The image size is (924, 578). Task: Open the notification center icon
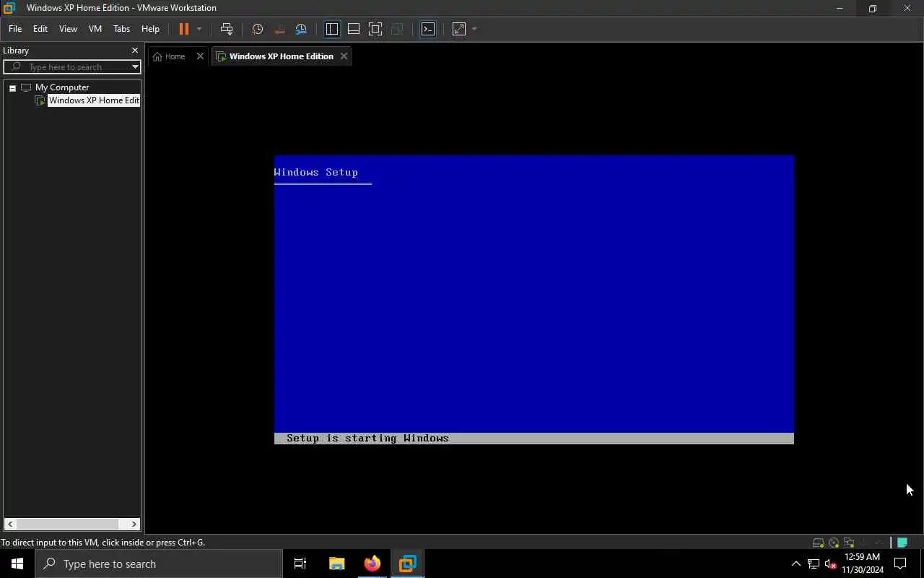[900, 564]
